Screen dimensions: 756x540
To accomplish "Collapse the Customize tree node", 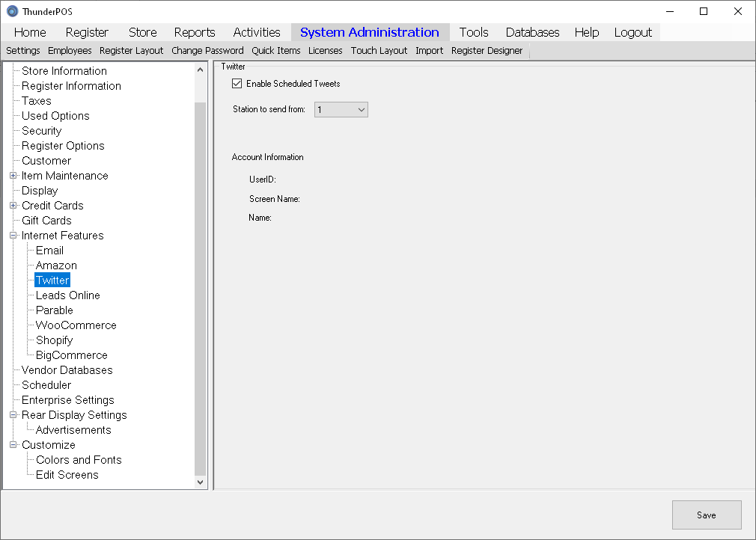I will pos(13,444).
